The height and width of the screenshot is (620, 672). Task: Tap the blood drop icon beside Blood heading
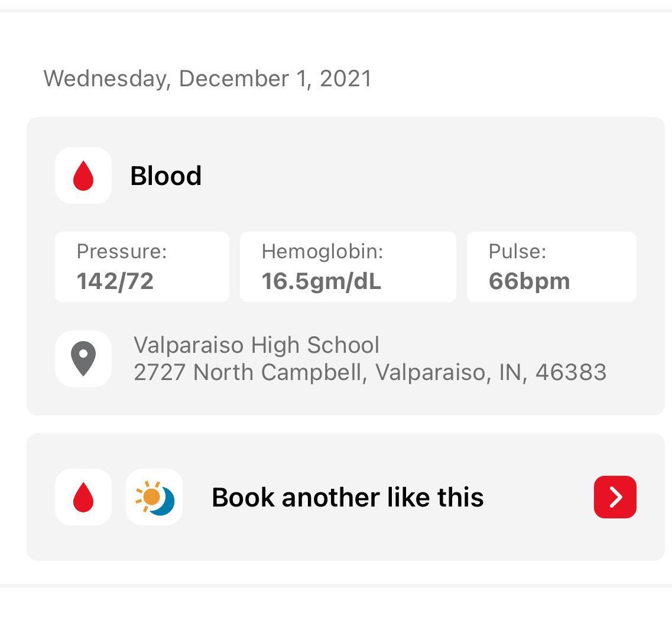pos(83,176)
